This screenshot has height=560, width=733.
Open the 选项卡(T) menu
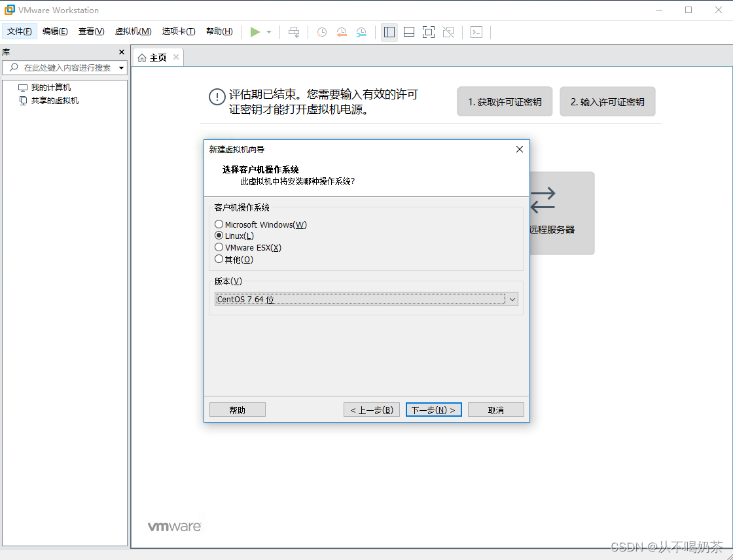(x=179, y=31)
